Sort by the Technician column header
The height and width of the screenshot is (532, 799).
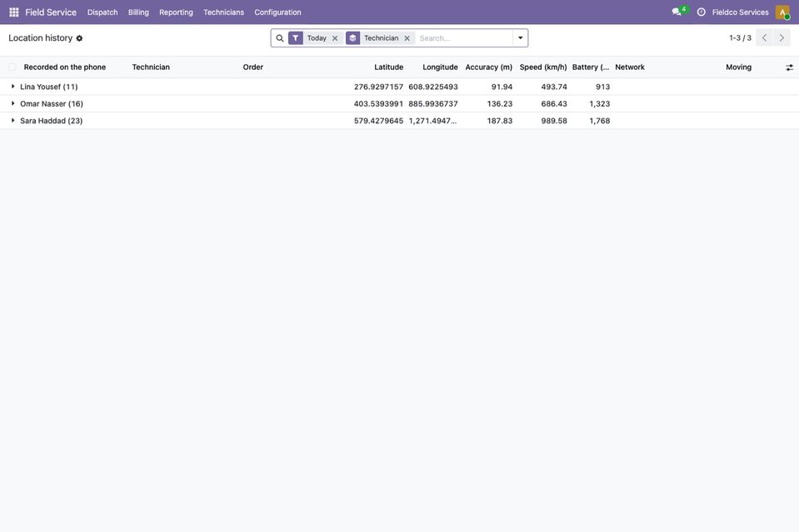point(151,67)
